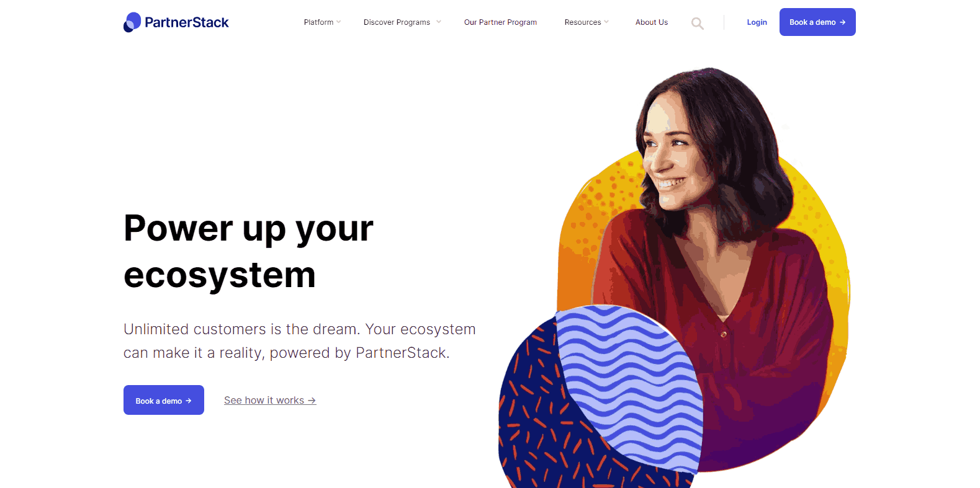Open the Discover Programs menu

click(397, 22)
